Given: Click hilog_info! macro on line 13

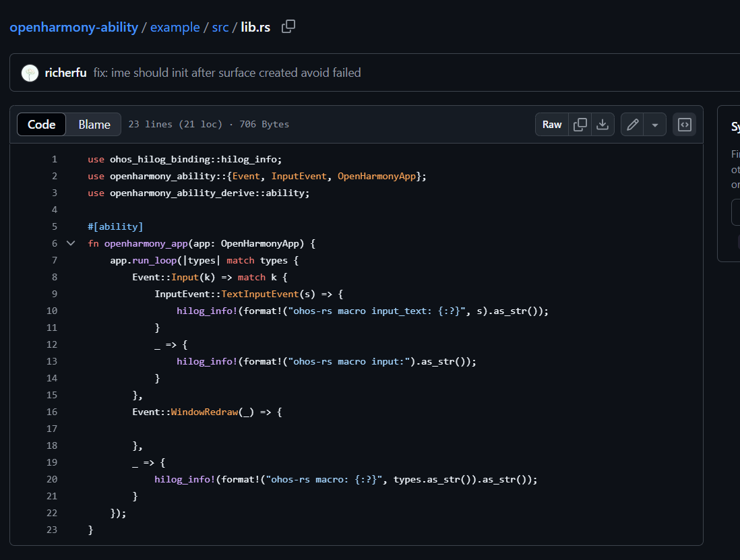Looking at the screenshot, I should pyautogui.click(x=207, y=362).
